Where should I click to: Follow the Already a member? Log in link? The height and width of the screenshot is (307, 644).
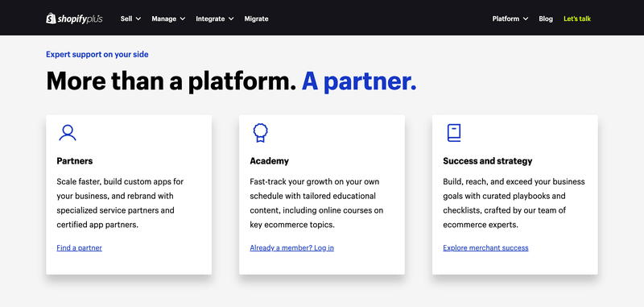click(291, 248)
